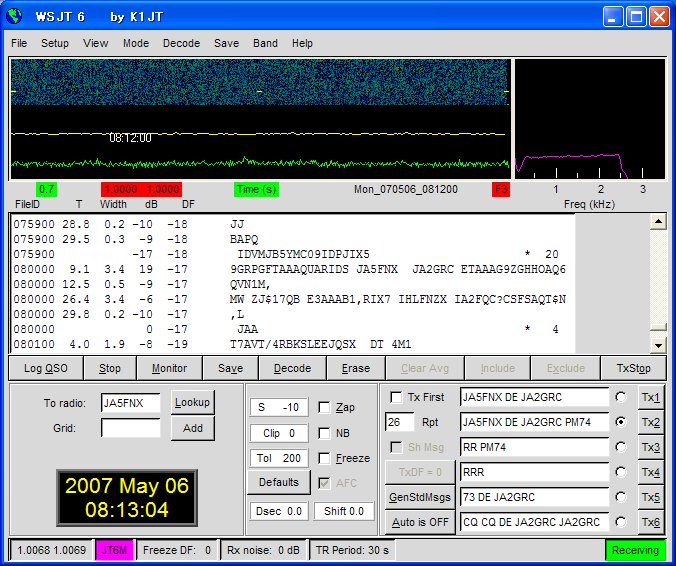Click the TR Period: 30 s status

pyautogui.click(x=352, y=550)
